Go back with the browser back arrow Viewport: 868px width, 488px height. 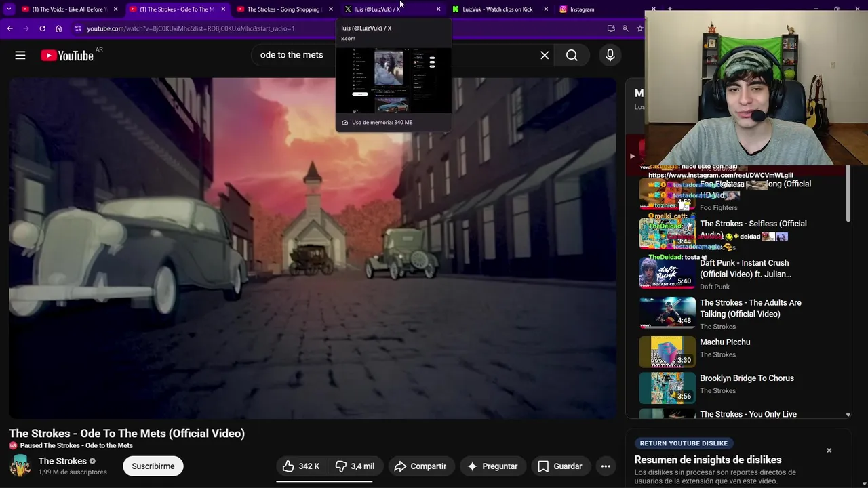9,28
